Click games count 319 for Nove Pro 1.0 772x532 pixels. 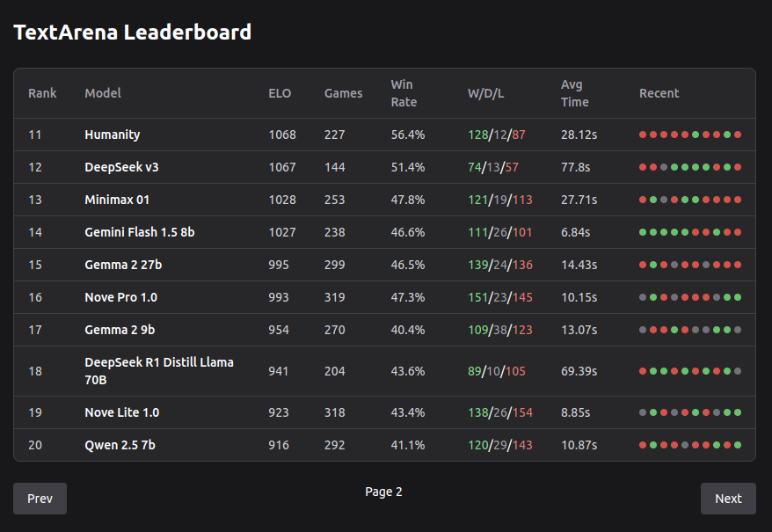334,297
